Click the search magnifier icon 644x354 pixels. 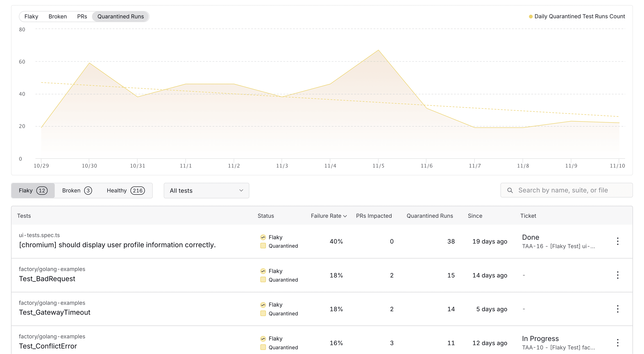[510, 190]
